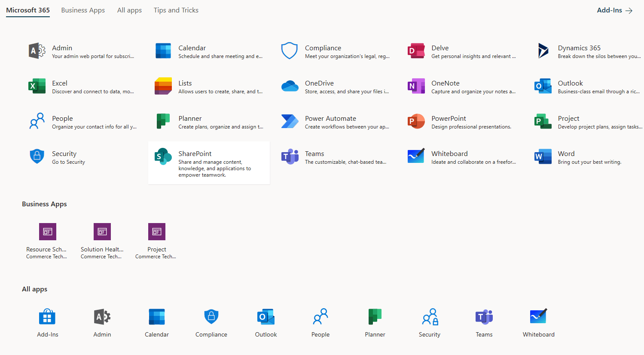Viewport: 644px width, 355px height.
Task: Open the Whiteboard icon beside Ideate and collaborate
Action: tap(416, 156)
